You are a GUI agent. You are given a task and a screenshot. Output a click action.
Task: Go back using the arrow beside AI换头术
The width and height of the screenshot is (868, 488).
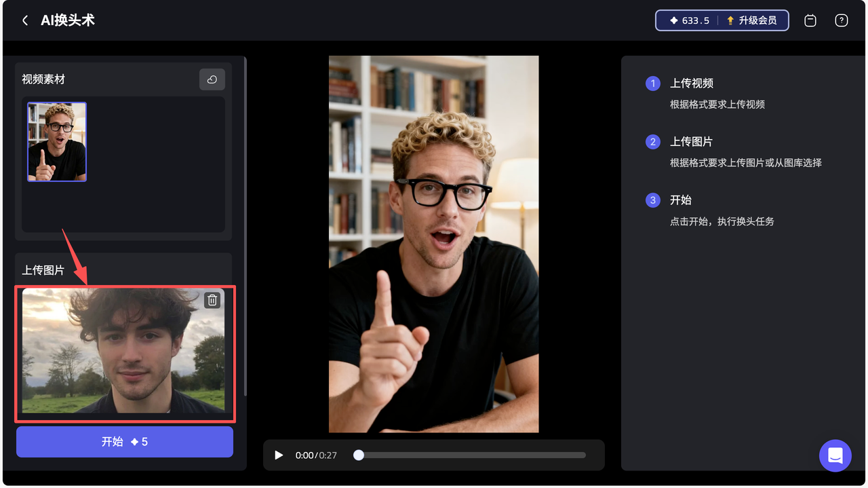(x=25, y=20)
